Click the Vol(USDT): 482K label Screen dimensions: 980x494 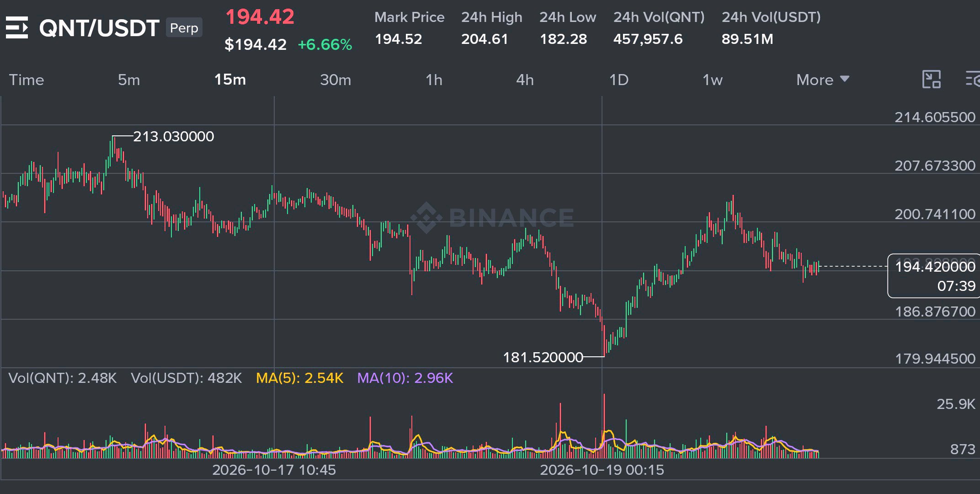[186, 378]
